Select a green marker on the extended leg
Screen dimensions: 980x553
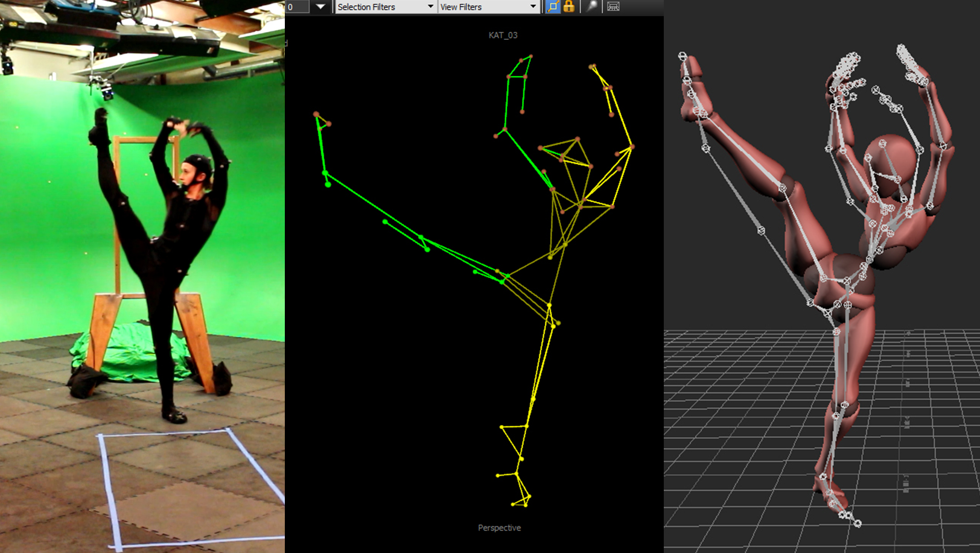(x=385, y=222)
